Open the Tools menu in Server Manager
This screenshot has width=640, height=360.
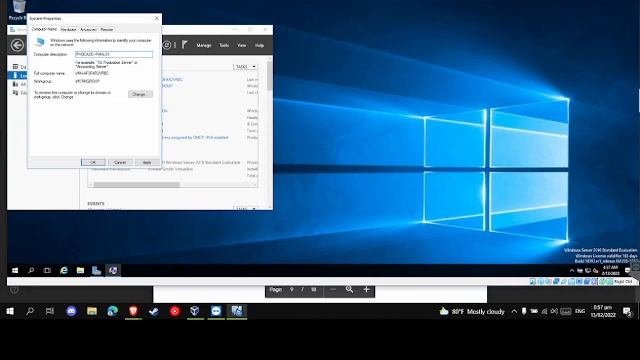pos(224,45)
